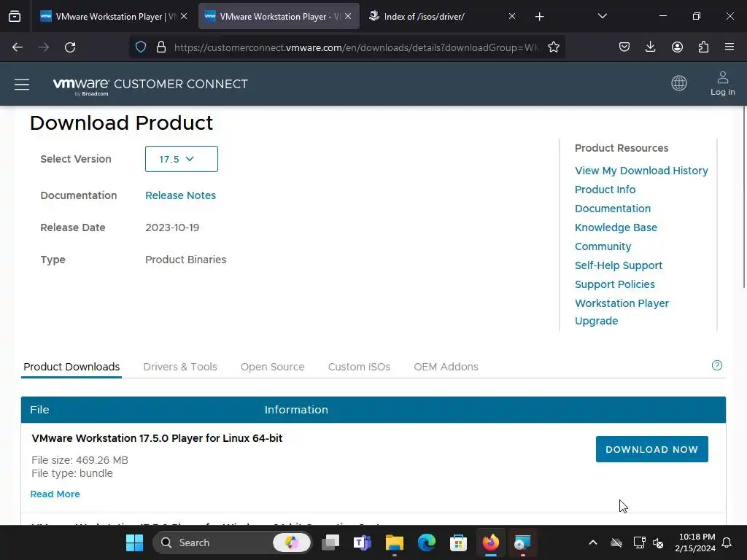Image resolution: width=747 pixels, height=560 pixels.
Task: Open the Release Notes link
Action: (x=181, y=195)
